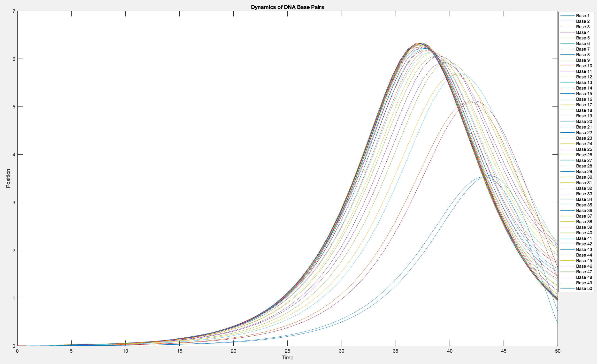Click the "Base 10" legend text
597x364 pixels.
click(584, 66)
